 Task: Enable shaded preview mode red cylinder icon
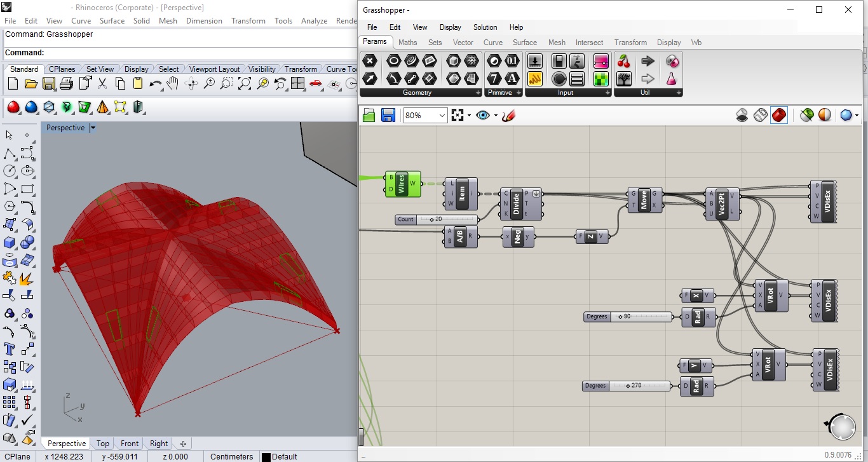point(779,115)
